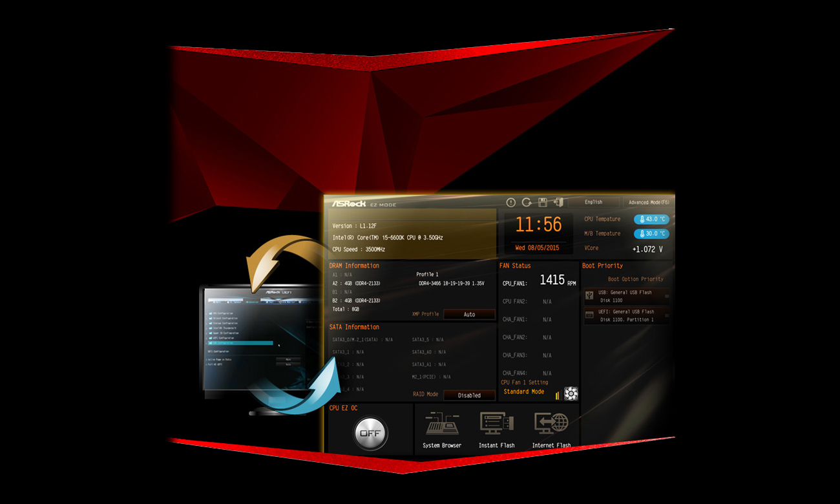
Task: Click the A2 : 4GB (DDR4-2133) row
Action: pos(356,283)
